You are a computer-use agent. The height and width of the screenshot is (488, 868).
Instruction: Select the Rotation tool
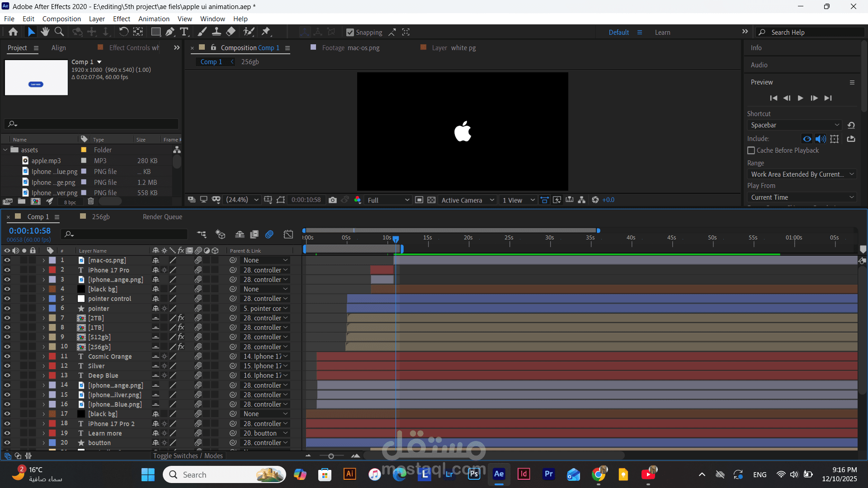pyautogui.click(x=123, y=32)
